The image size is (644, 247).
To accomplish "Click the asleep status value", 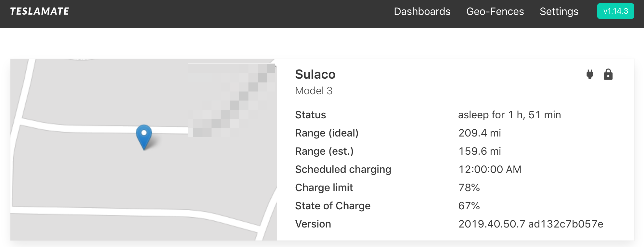I will pyautogui.click(x=509, y=115).
